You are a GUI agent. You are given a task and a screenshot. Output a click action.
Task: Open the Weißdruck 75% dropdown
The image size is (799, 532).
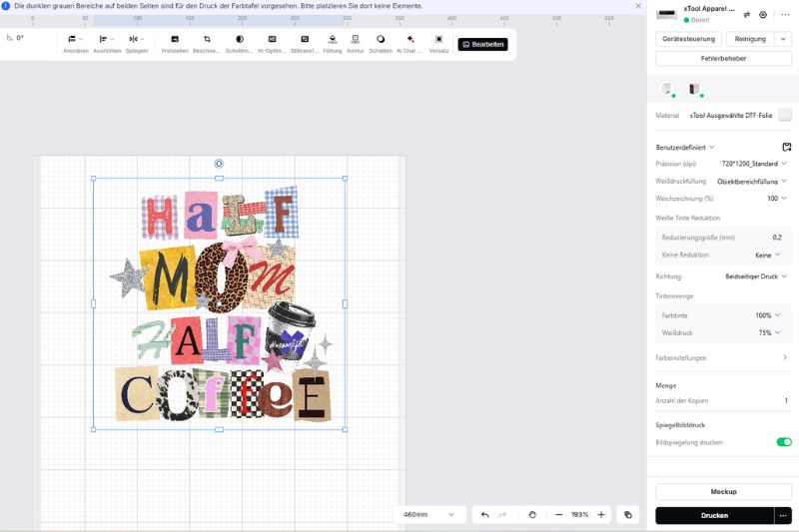[x=769, y=333]
